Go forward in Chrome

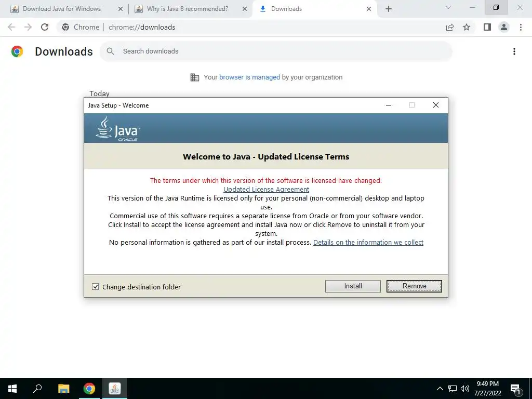pos(28,27)
